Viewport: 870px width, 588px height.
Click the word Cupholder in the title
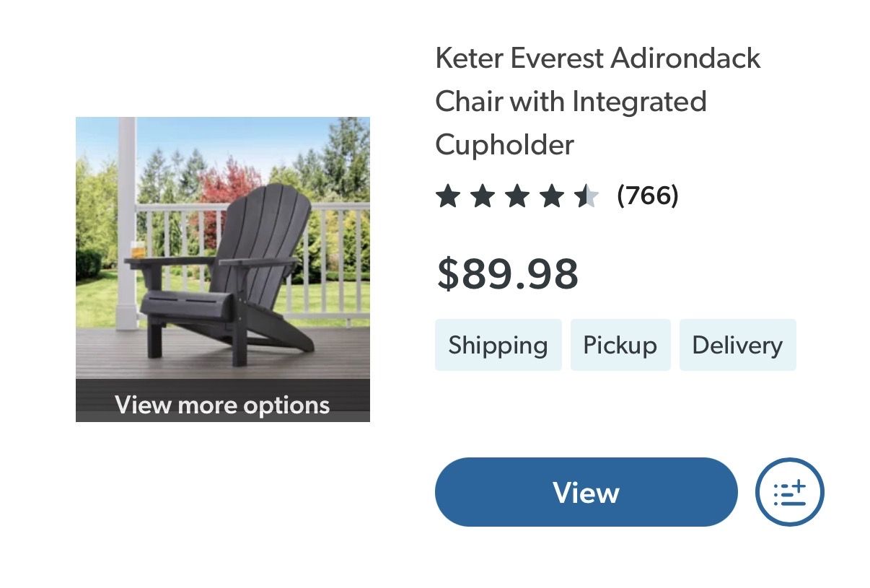pos(504,145)
